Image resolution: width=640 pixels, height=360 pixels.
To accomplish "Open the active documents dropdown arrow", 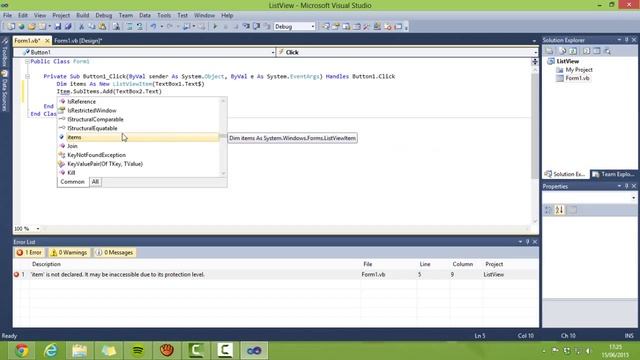I will click(x=534, y=41).
